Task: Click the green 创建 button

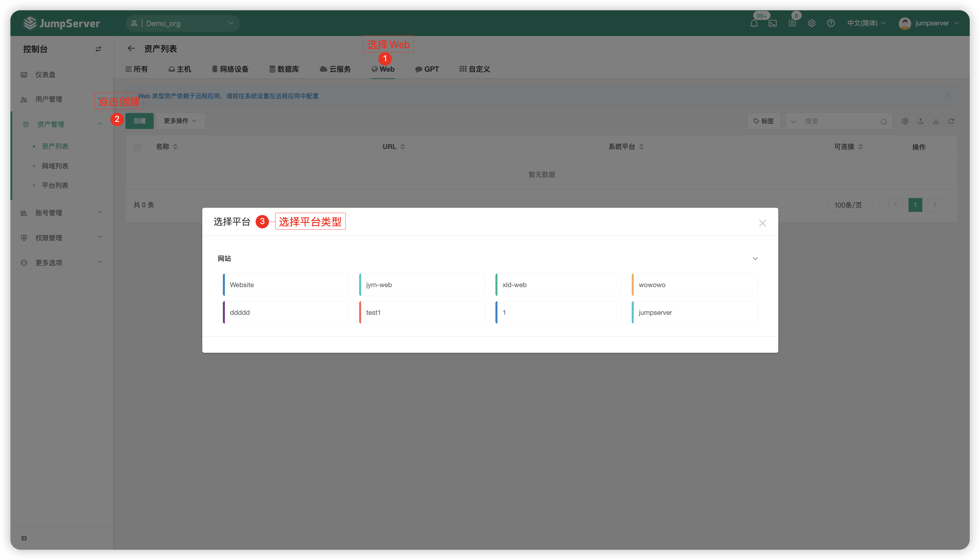Action: tap(139, 121)
